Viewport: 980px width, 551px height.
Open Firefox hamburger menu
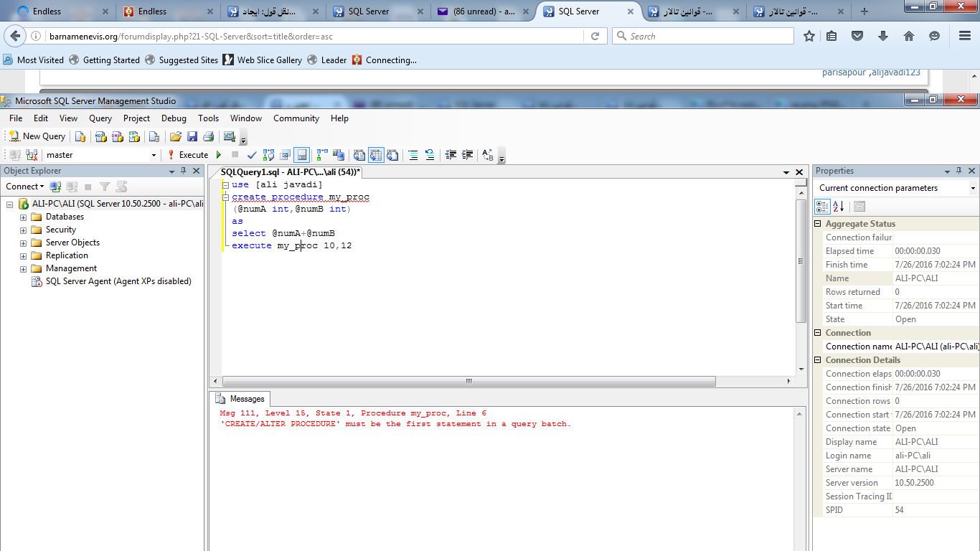tap(965, 36)
